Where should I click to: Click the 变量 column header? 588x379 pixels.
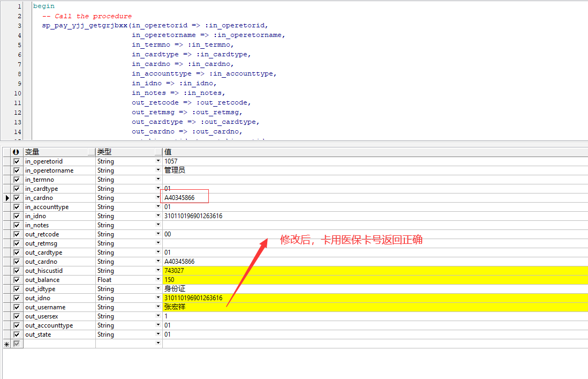point(59,152)
